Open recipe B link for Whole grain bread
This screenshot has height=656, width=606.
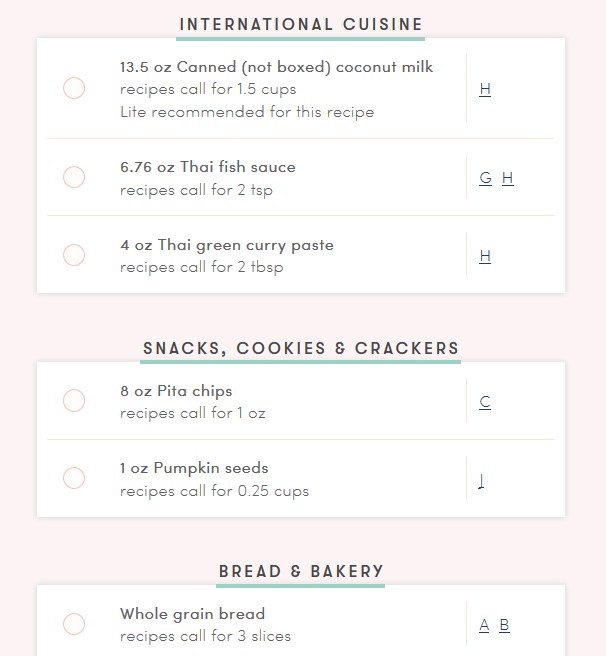coord(505,625)
